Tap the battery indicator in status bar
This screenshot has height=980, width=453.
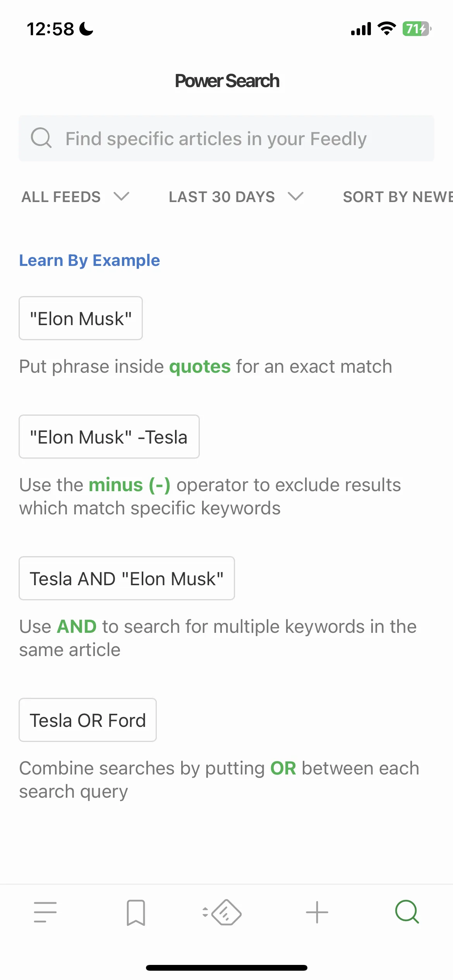tap(417, 29)
